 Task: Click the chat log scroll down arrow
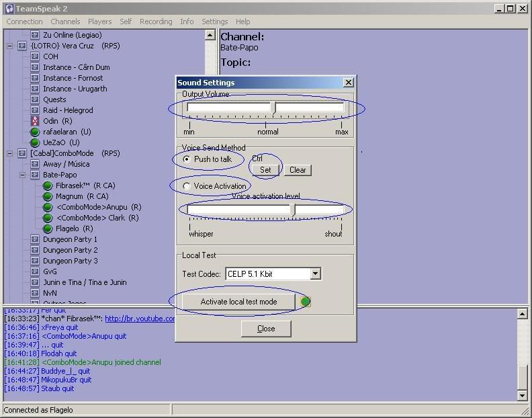pos(522,396)
